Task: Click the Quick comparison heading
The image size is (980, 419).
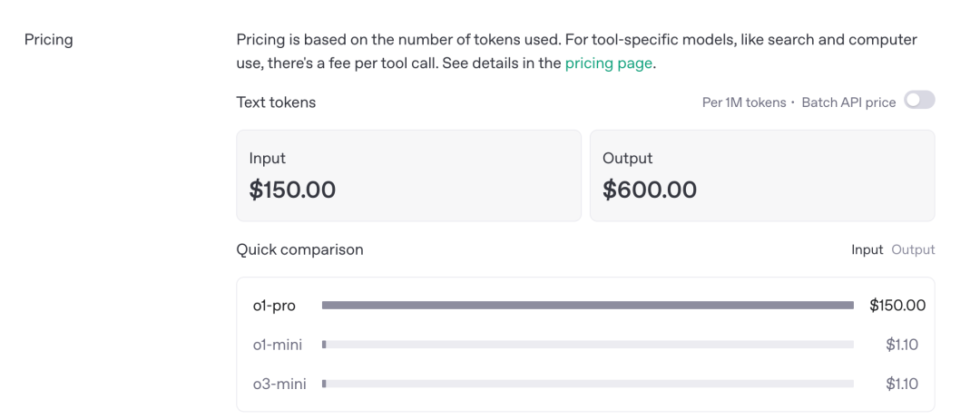Action: point(299,249)
